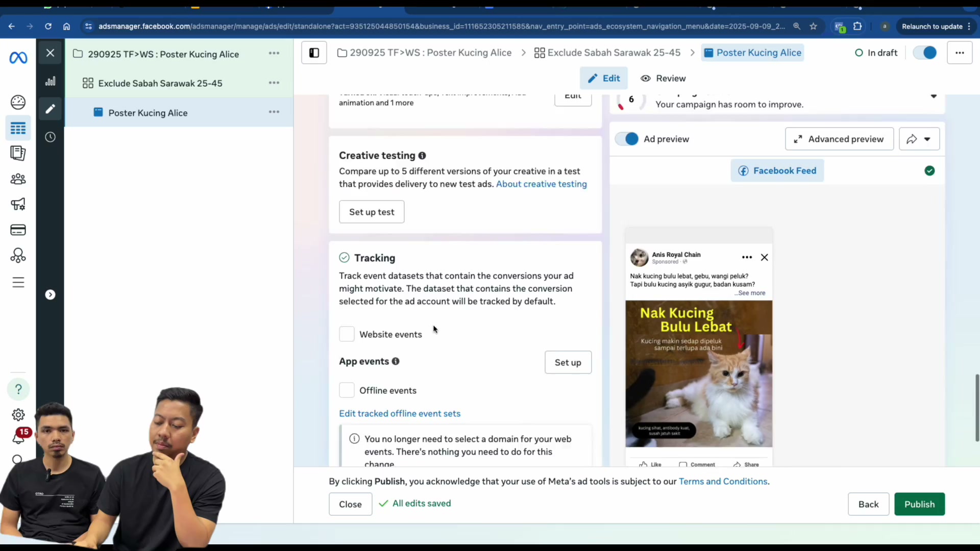980x551 pixels.
Task: Toggle the Ad preview switch
Action: click(627, 139)
